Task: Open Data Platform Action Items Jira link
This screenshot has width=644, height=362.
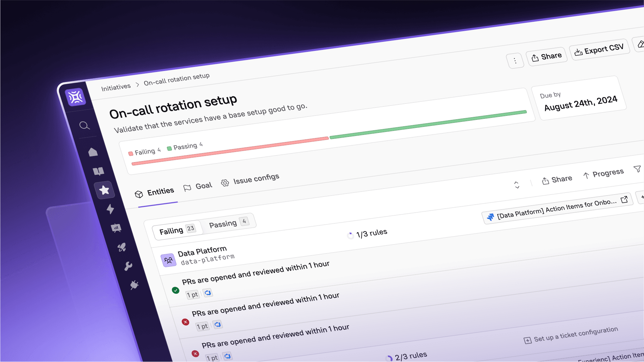Action: [557, 208]
